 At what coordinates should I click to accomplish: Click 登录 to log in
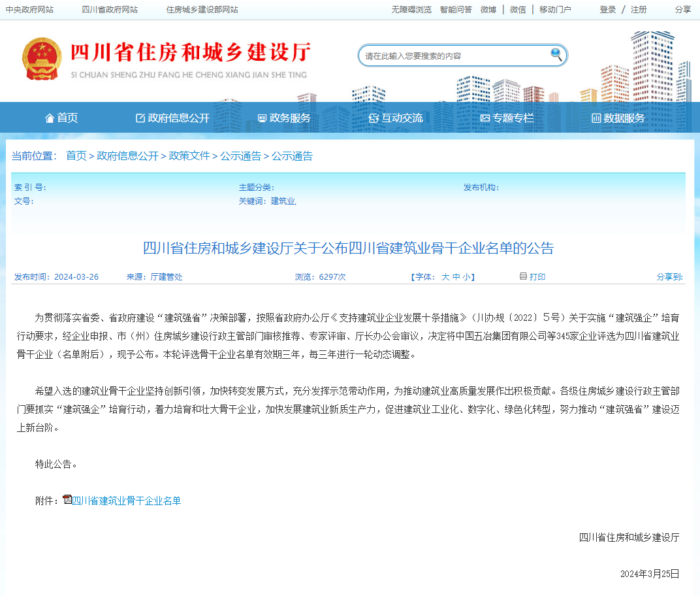pos(609,9)
